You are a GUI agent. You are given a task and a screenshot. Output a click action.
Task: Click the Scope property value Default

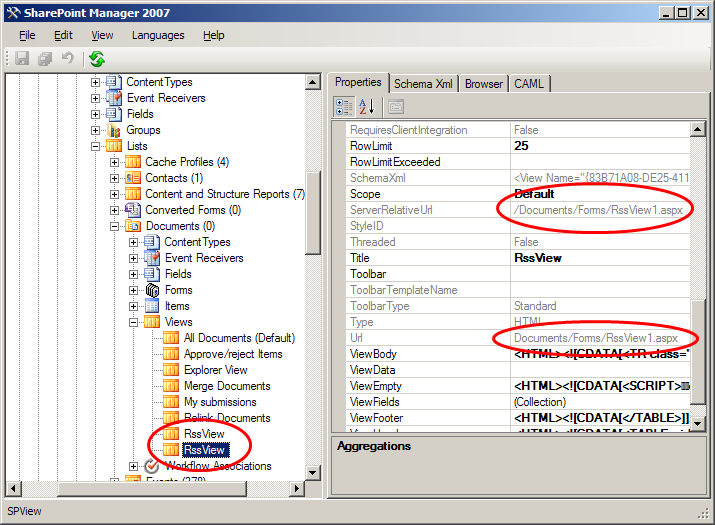(534, 194)
